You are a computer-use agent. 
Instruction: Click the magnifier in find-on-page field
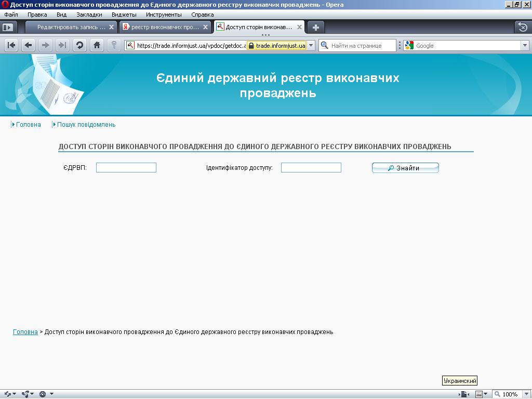tap(324, 46)
